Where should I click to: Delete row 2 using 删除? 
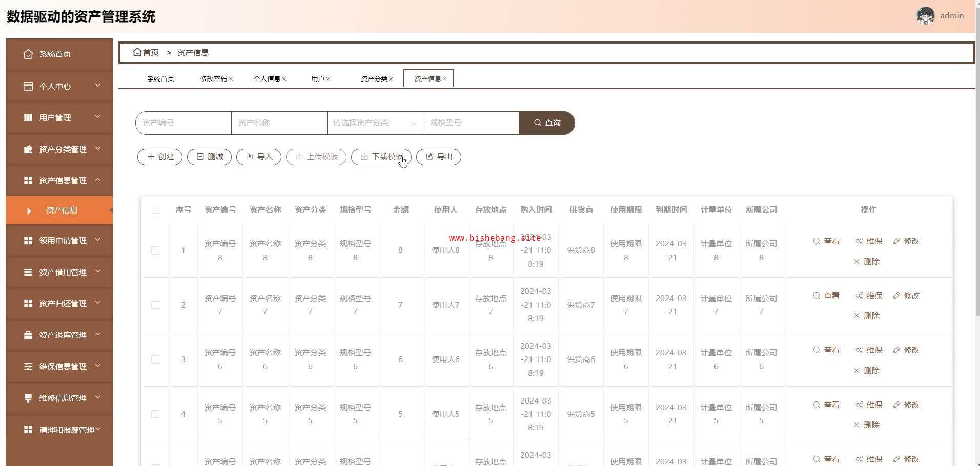[x=866, y=316]
